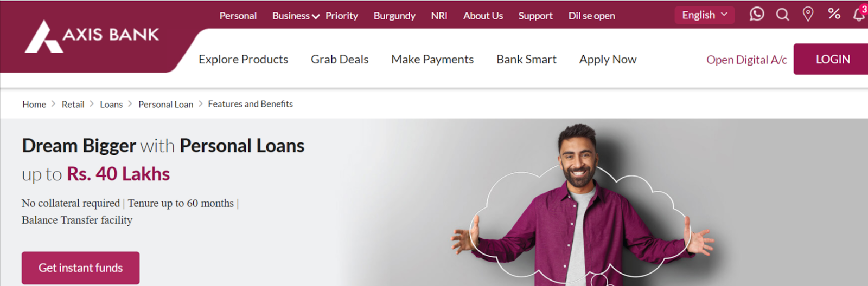Click the Apply Now menu item
The width and height of the screenshot is (868, 286).
point(608,59)
